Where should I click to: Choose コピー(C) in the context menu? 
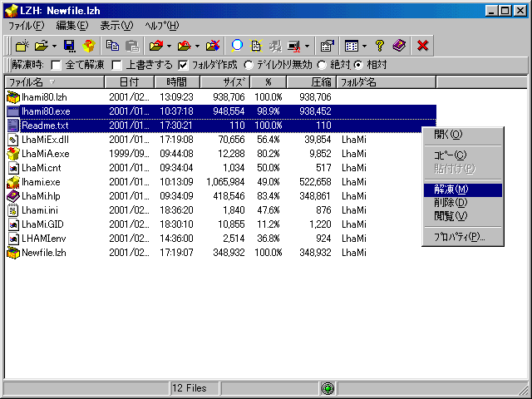click(463, 155)
